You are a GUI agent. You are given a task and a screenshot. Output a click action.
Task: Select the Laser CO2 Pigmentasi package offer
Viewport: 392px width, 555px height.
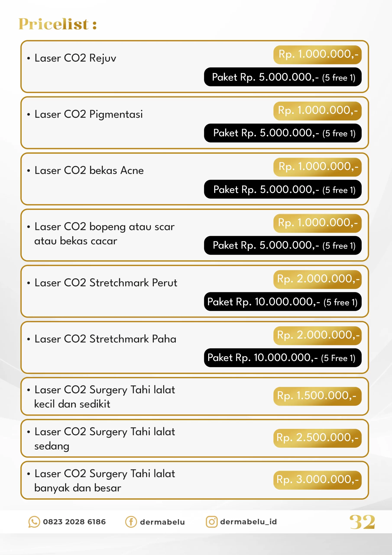283,133
